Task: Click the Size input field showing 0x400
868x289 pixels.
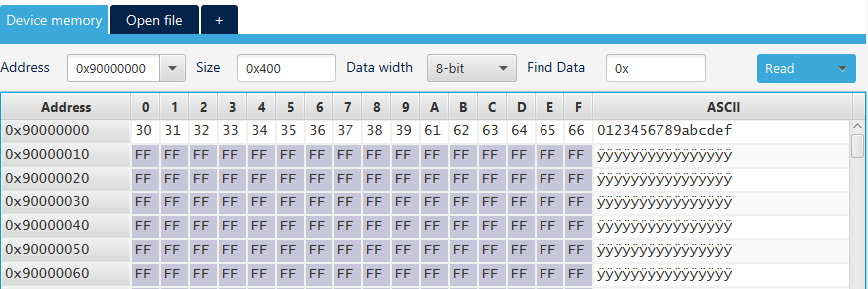Action: click(286, 68)
